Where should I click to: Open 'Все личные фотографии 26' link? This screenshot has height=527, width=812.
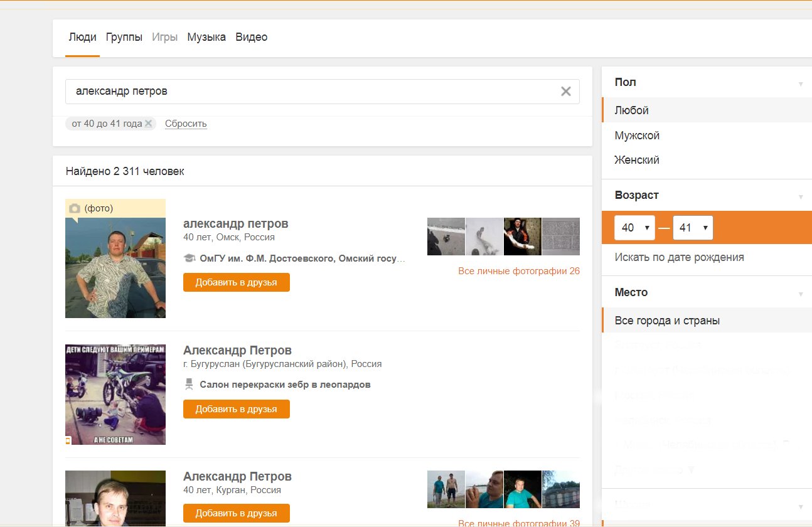[x=519, y=271]
